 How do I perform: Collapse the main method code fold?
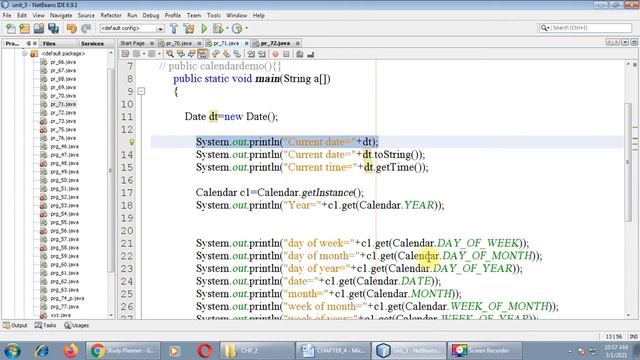point(141,91)
